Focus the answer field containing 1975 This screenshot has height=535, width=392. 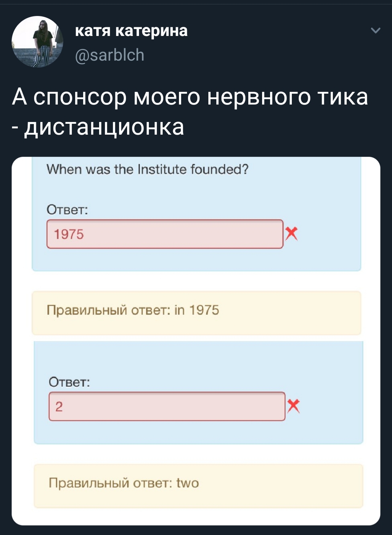pos(165,234)
